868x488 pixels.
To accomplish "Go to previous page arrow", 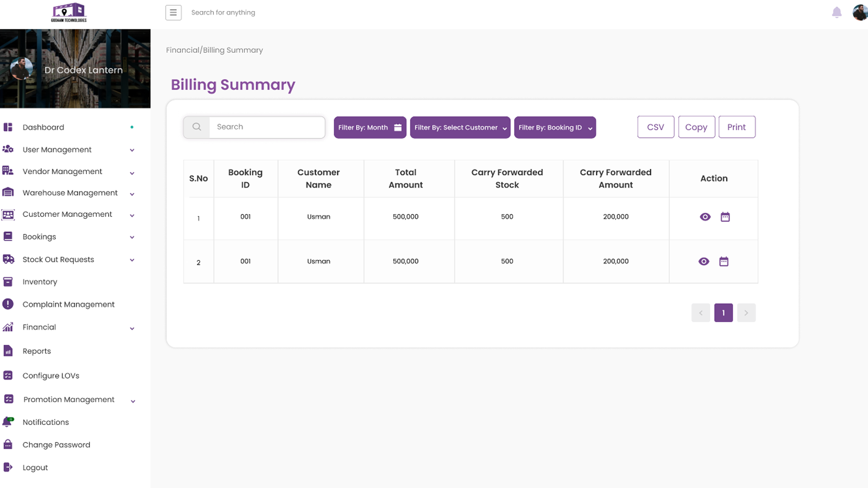I will [701, 313].
